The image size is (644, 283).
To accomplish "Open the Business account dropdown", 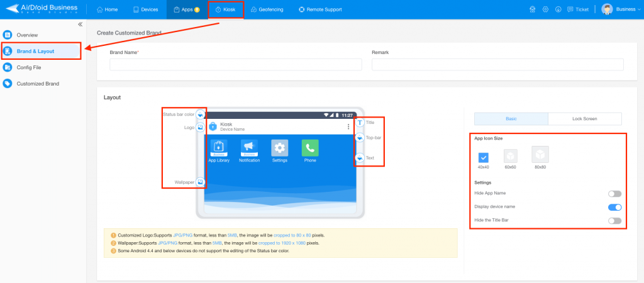I will (621, 9).
